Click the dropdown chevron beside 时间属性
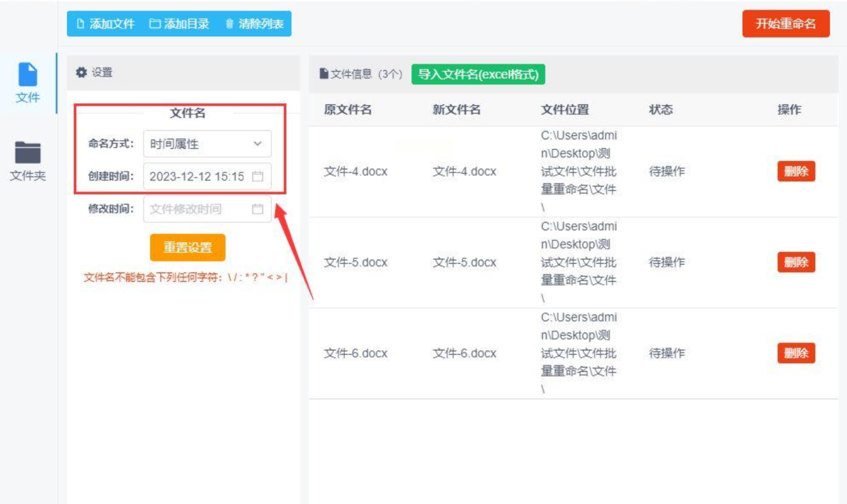 pyautogui.click(x=258, y=144)
